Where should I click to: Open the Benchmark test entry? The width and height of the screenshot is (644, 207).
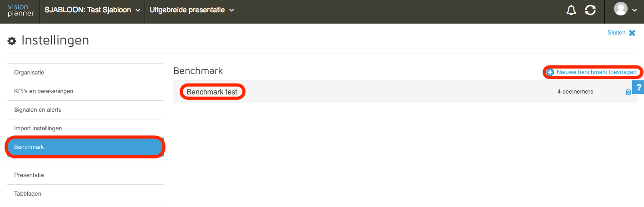(x=212, y=92)
